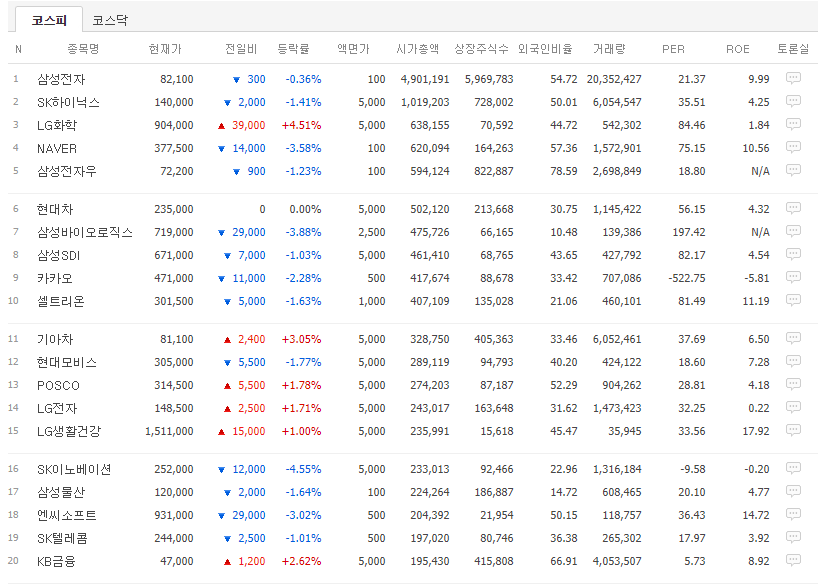Open discussion room icon for POSCO

793,385
